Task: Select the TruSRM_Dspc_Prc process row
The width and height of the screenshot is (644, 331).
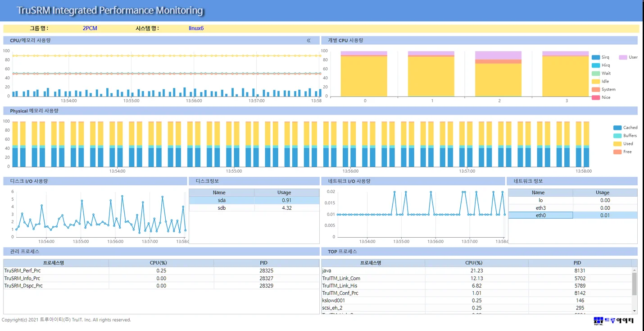Action: point(161,286)
